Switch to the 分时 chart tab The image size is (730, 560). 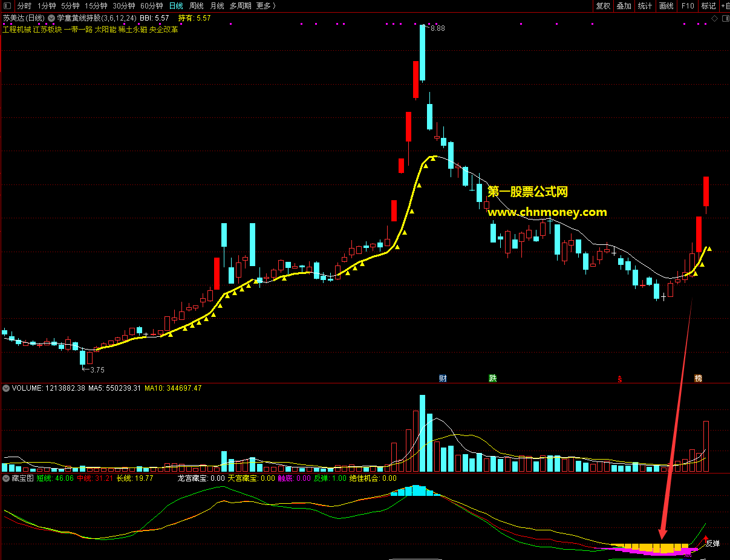[x=24, y=5]
